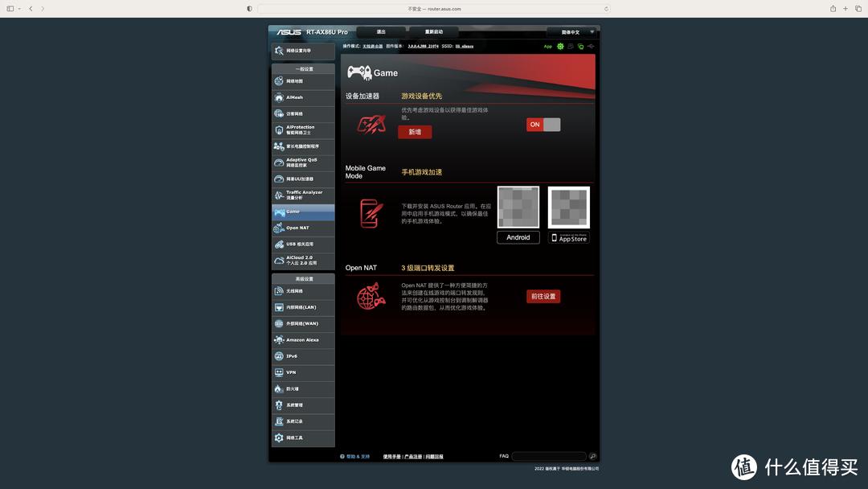This screenshot has width=868, height=489.
Task: Open the 网络地图 network map sidebar icon
Action: tap(280, 80)
